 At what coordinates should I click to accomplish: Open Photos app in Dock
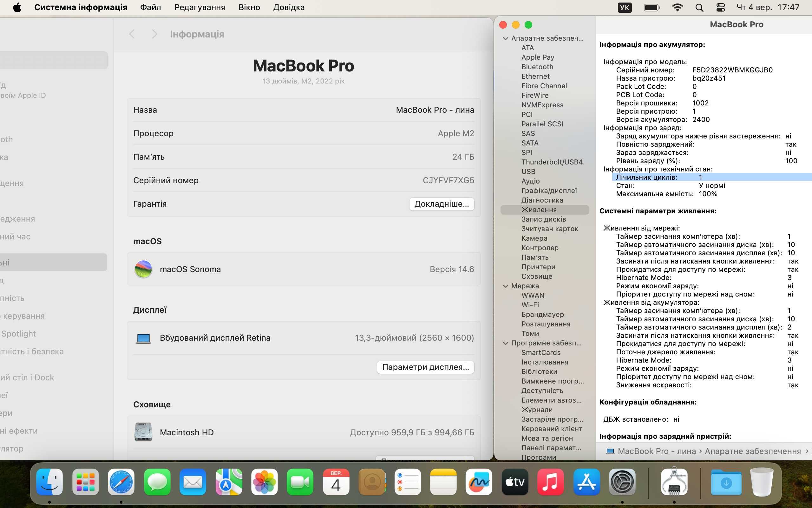[x=265, y=482]
